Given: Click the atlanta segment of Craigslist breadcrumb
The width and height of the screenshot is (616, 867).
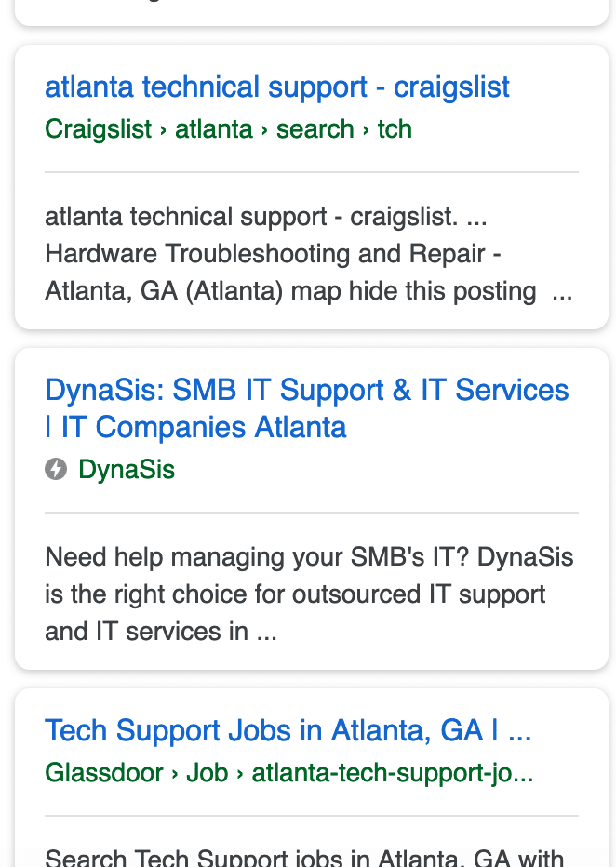Looking at the screenshot, I should (214, 129).
